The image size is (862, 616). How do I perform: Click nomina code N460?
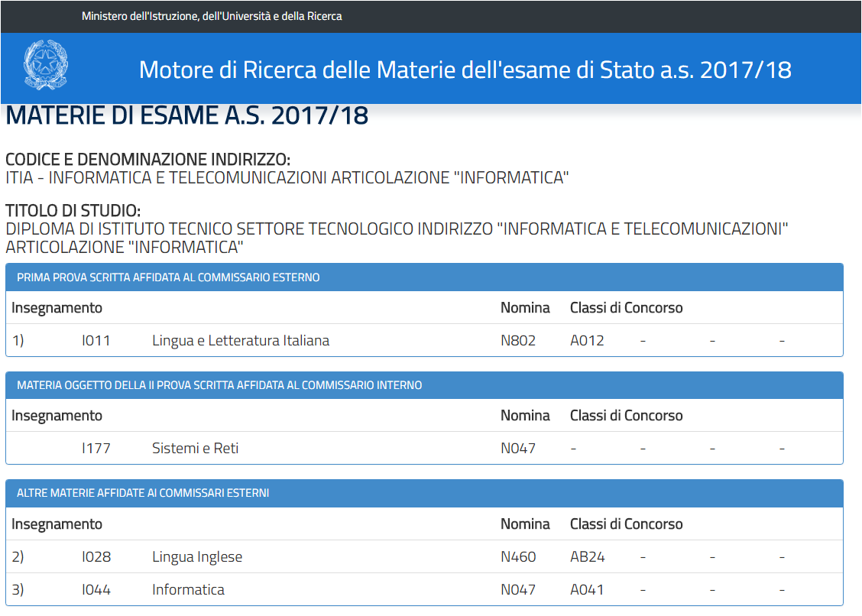518,556
